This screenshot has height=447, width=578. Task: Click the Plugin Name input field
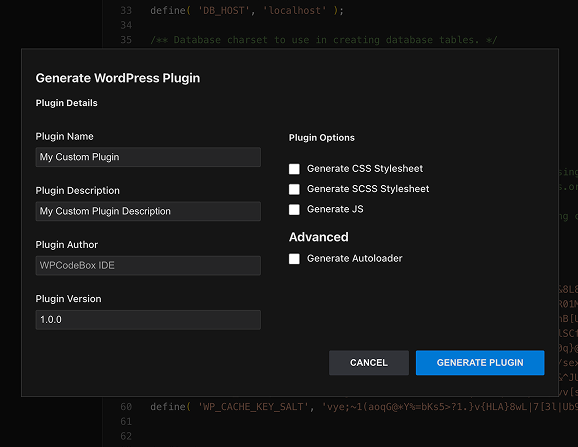(148, 157)
